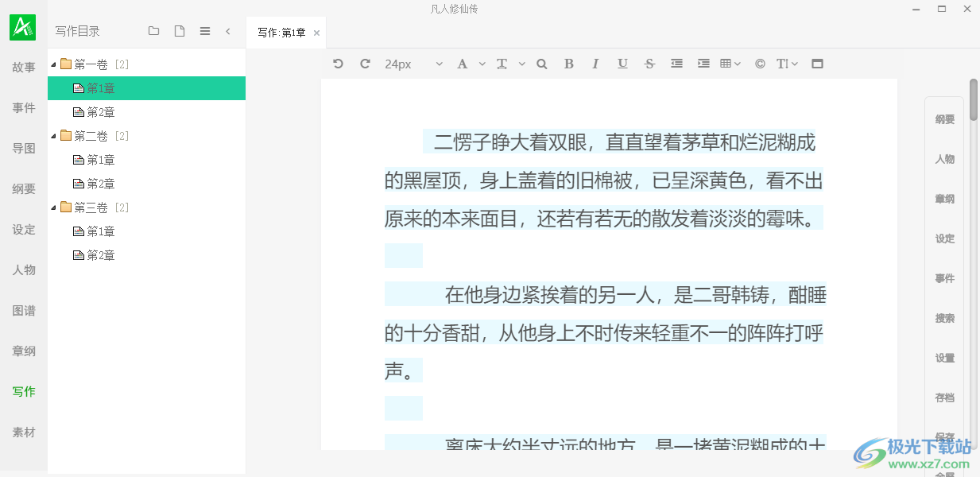This screenshot has width=980, height=477.
Task: Expand the font color dropdown arrow
Action: (x=482, y=64)
